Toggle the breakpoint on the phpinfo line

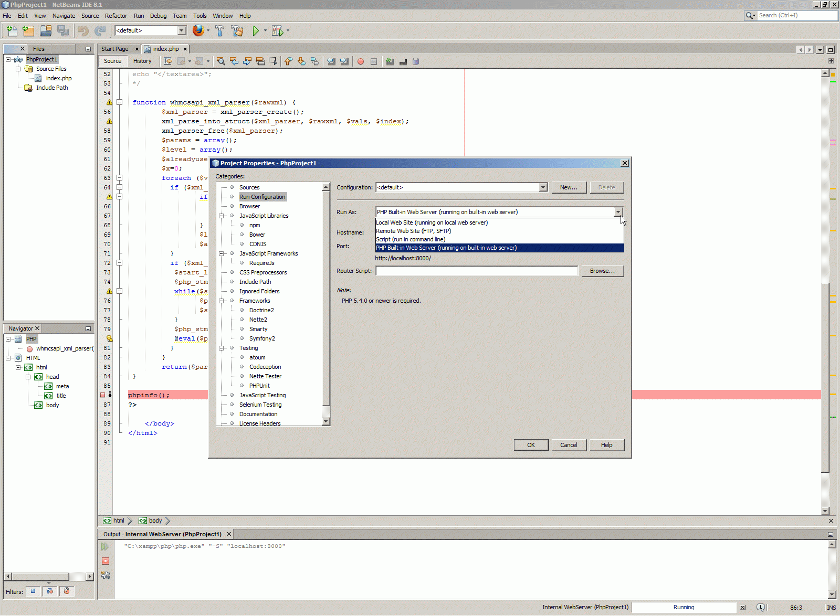(103, 395)
